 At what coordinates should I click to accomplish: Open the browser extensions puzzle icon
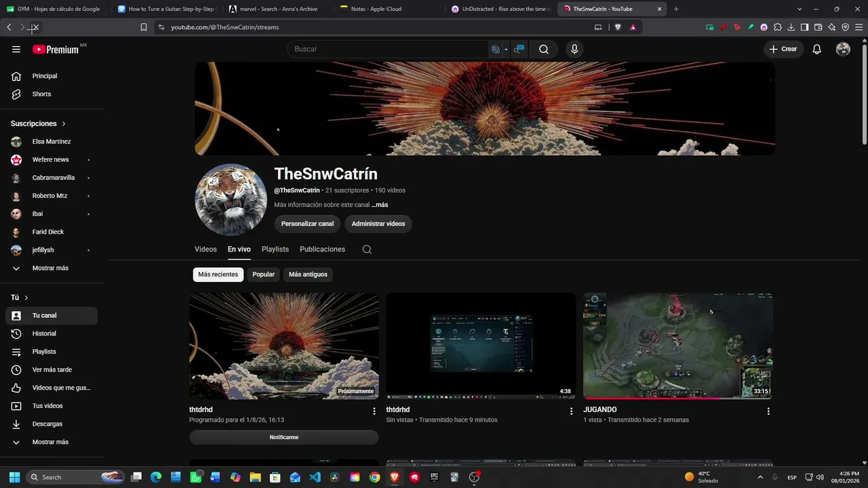(777, 27)
